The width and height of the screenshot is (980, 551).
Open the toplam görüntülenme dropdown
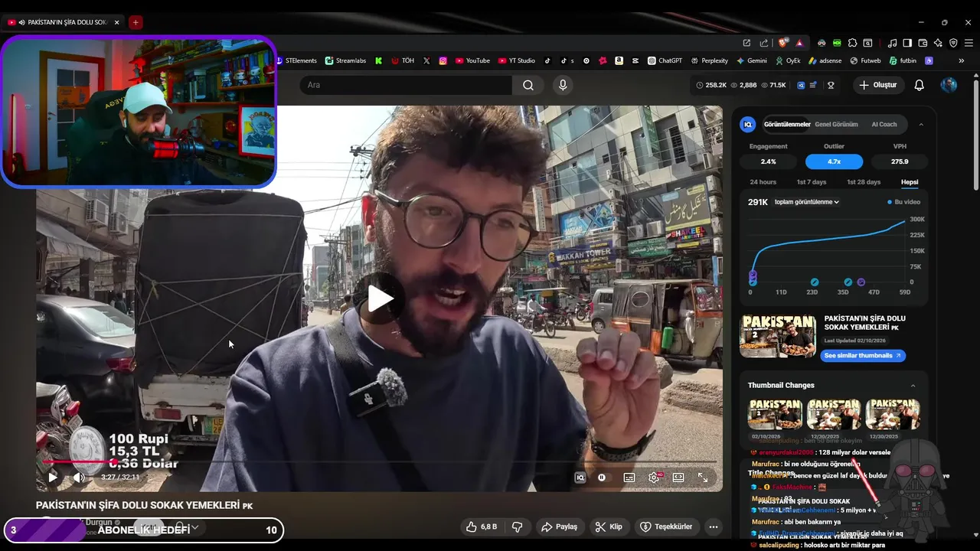(807, 202)
